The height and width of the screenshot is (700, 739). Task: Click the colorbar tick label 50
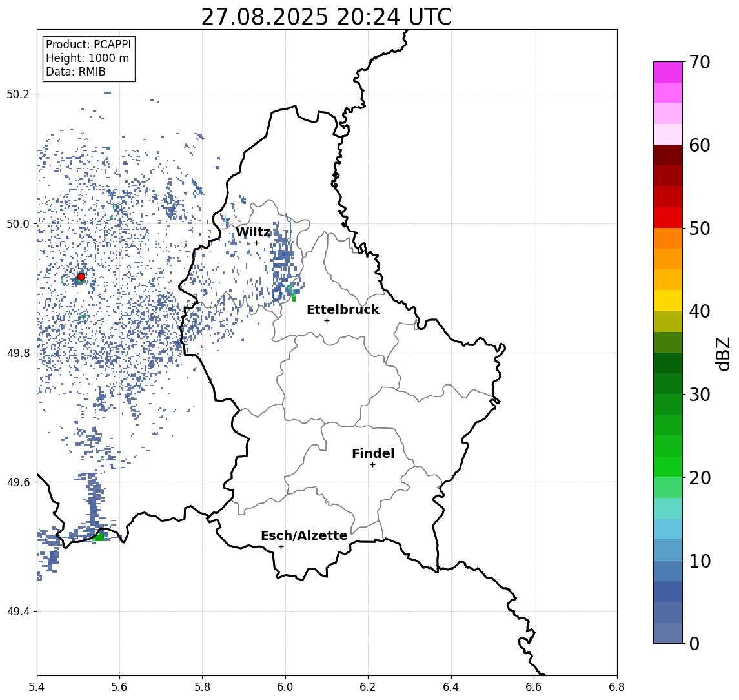[700, 229]
